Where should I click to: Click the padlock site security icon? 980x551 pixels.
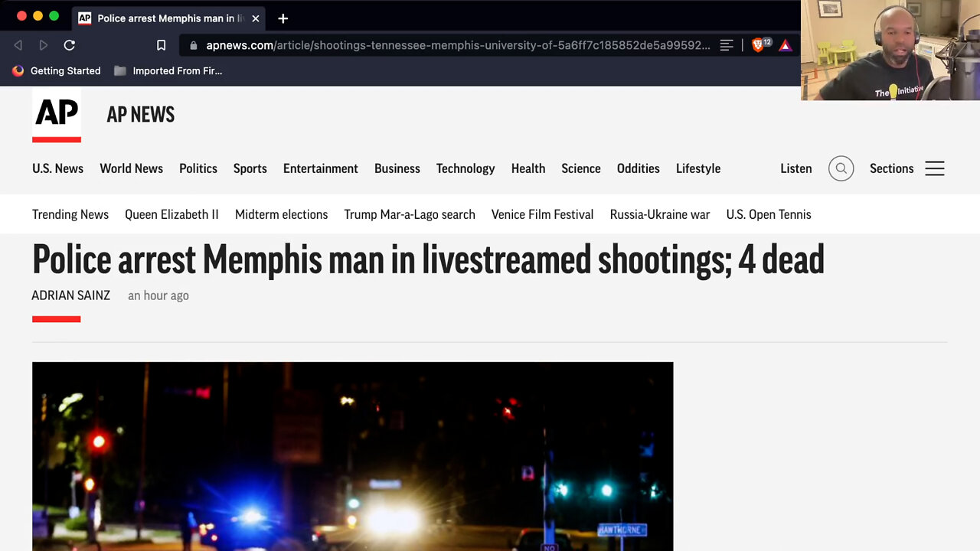click(x=194, y=45)
